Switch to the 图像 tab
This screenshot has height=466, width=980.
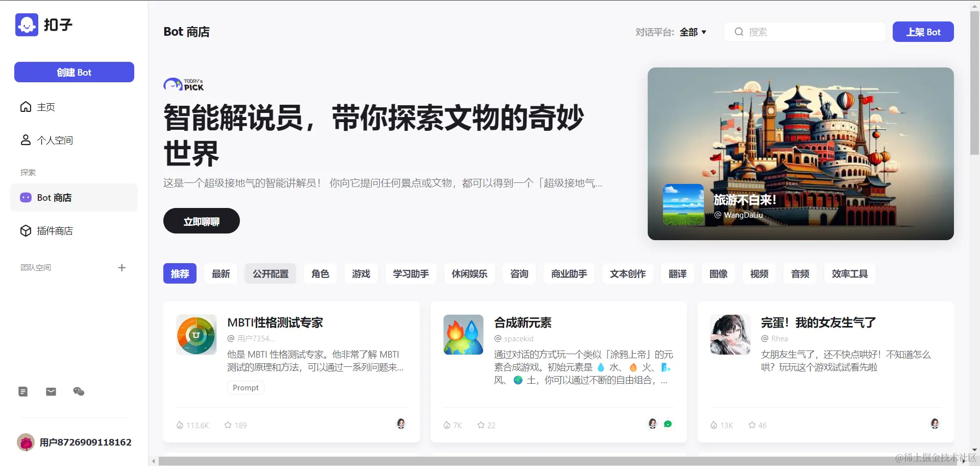[719, 274]
